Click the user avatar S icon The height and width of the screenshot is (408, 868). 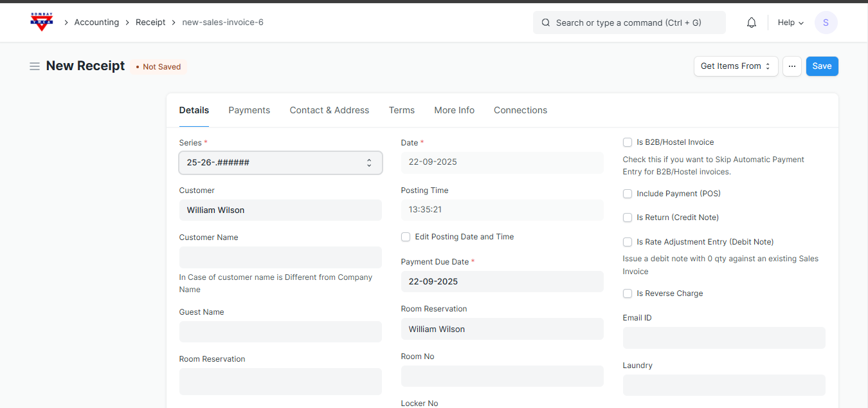click(826, 23)
